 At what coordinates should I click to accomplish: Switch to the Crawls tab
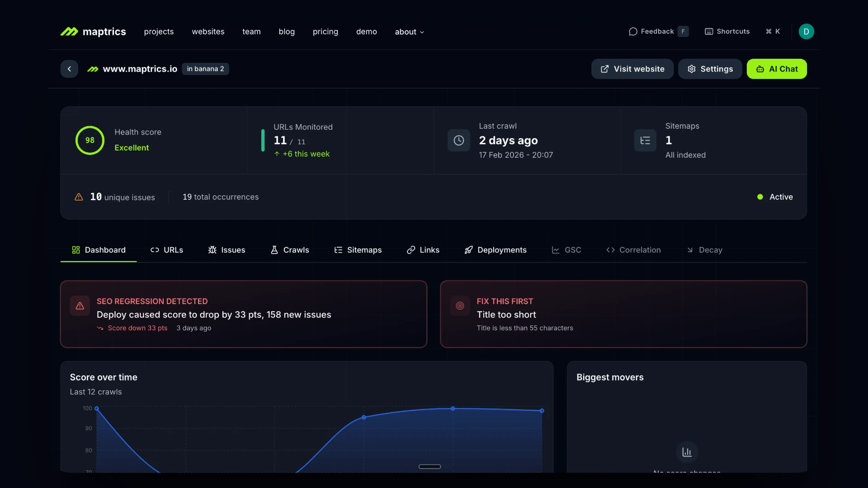(x=290, y=250)
